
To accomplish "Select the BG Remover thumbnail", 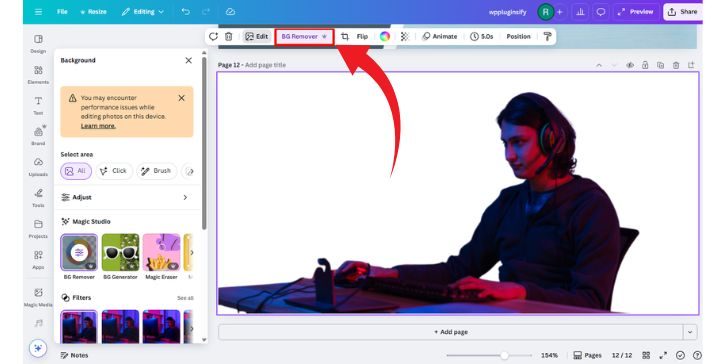I will pos(79,252).
